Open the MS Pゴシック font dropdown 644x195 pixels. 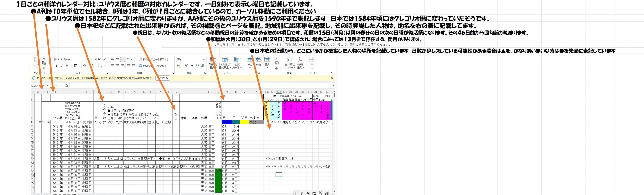pos(87,60)
